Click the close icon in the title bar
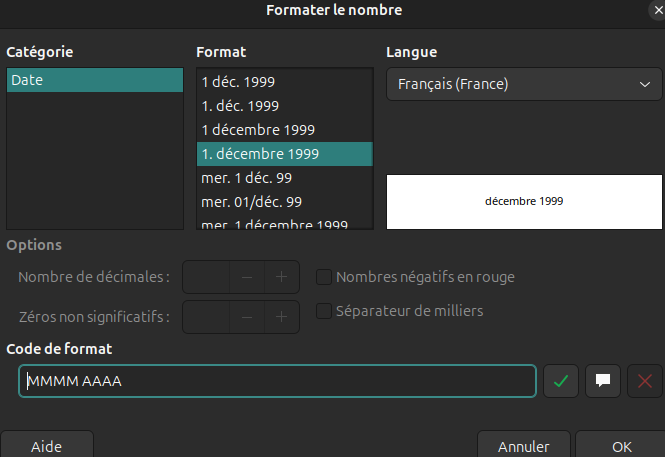Screen dimensions: 665x457 coord(653,10)
